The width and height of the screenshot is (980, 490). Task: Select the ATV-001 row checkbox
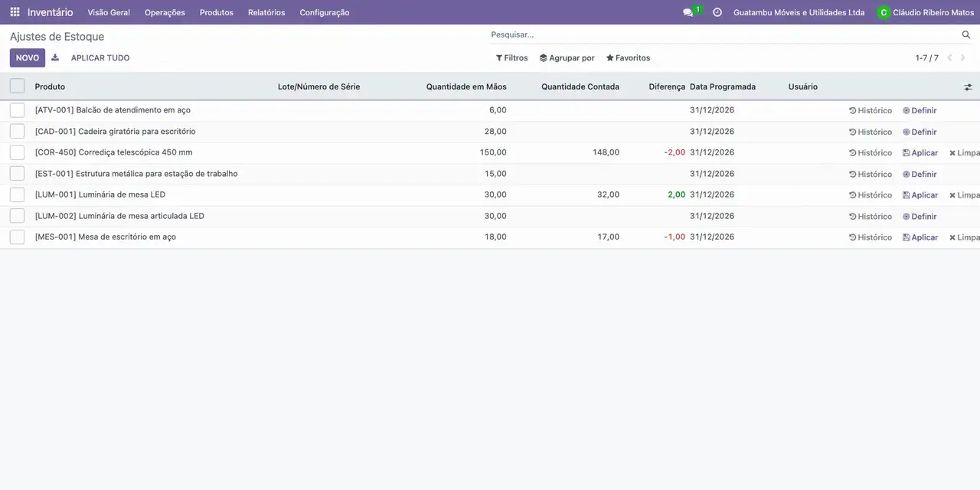coord(17,110)
